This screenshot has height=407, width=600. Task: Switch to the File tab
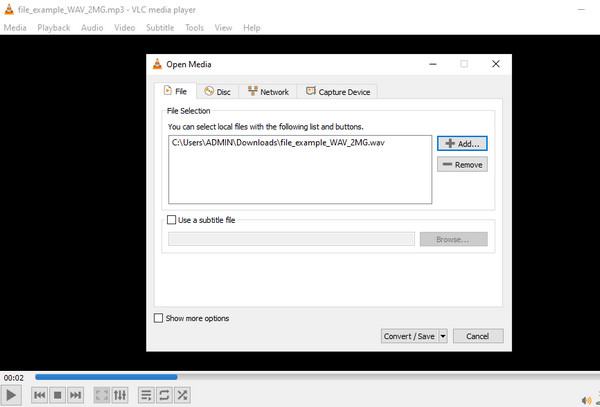click(x=175, y=91)
